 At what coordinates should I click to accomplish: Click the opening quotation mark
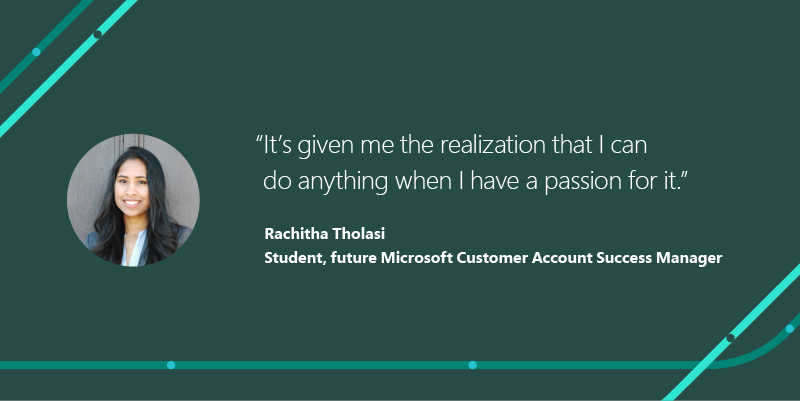tap(260, 140)
